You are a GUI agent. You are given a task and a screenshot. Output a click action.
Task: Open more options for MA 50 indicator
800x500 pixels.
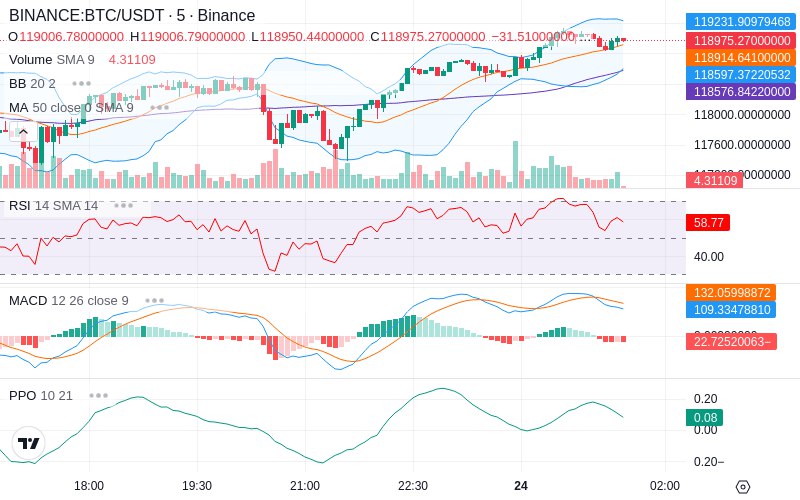pos(159,108)
